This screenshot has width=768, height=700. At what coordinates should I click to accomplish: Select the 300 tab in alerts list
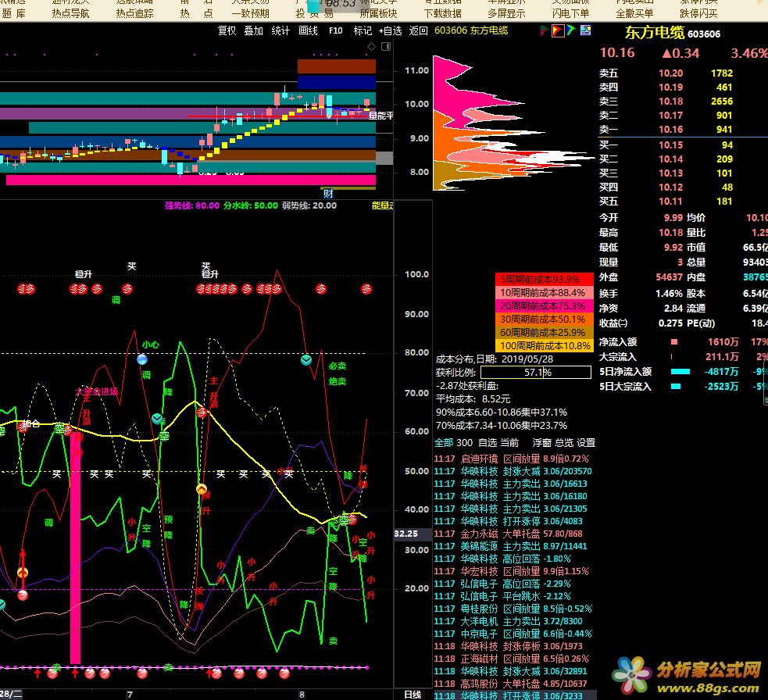coord(464,443)
